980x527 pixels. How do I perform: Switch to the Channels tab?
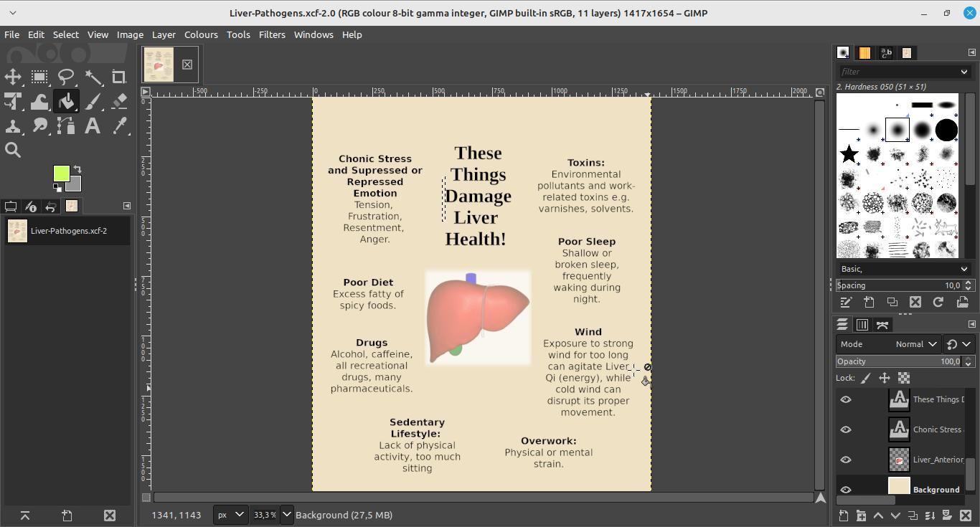(862, 325)
